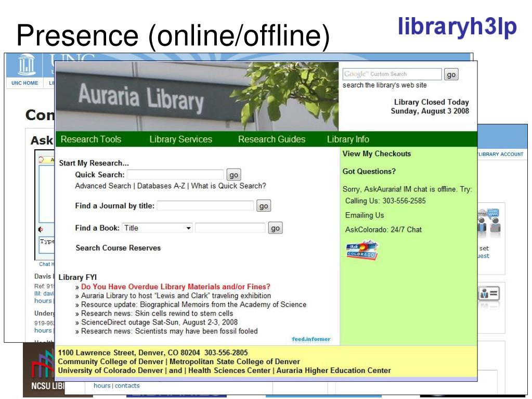Viewport: 532px width, 399px height.
Task: Click the sound icon in UNC chat widget
Action: pos(41,230)
